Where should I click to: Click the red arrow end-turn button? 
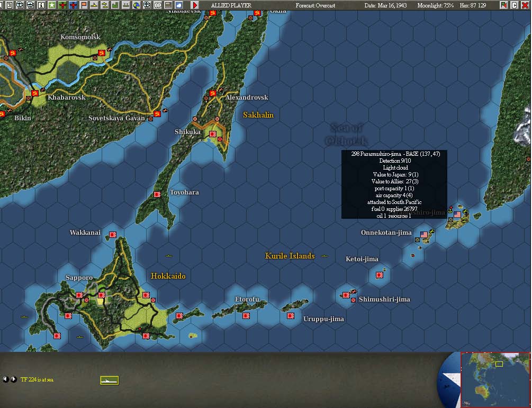[195, 5]
